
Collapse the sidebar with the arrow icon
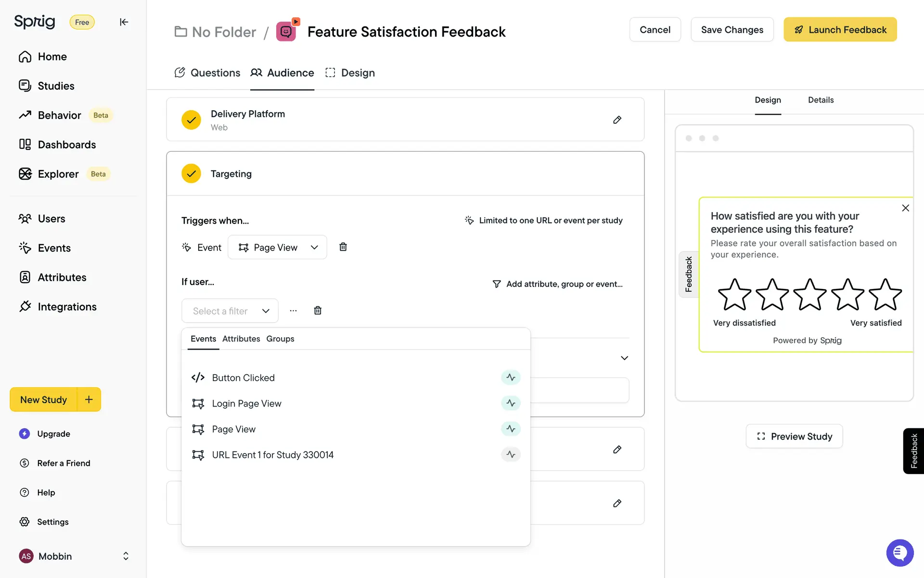124,22
